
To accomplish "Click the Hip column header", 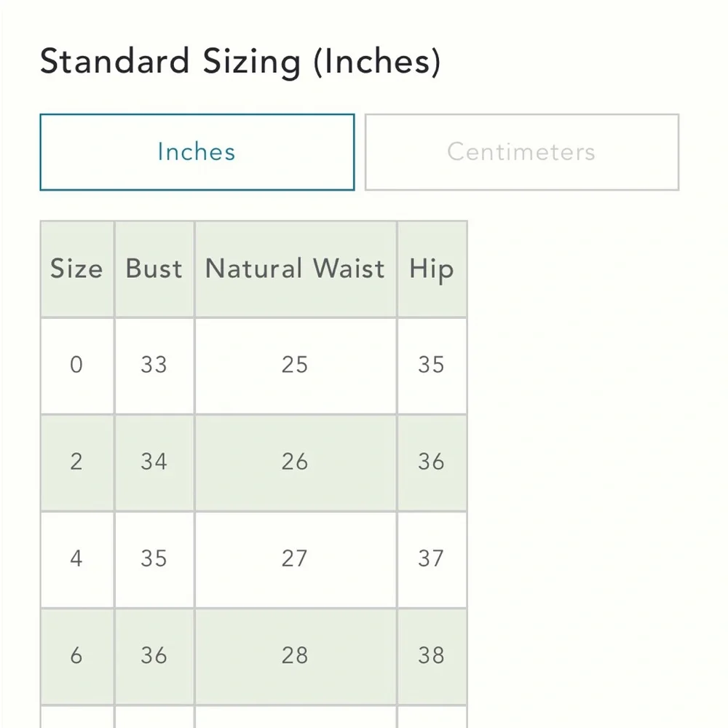I will point(431,269).
